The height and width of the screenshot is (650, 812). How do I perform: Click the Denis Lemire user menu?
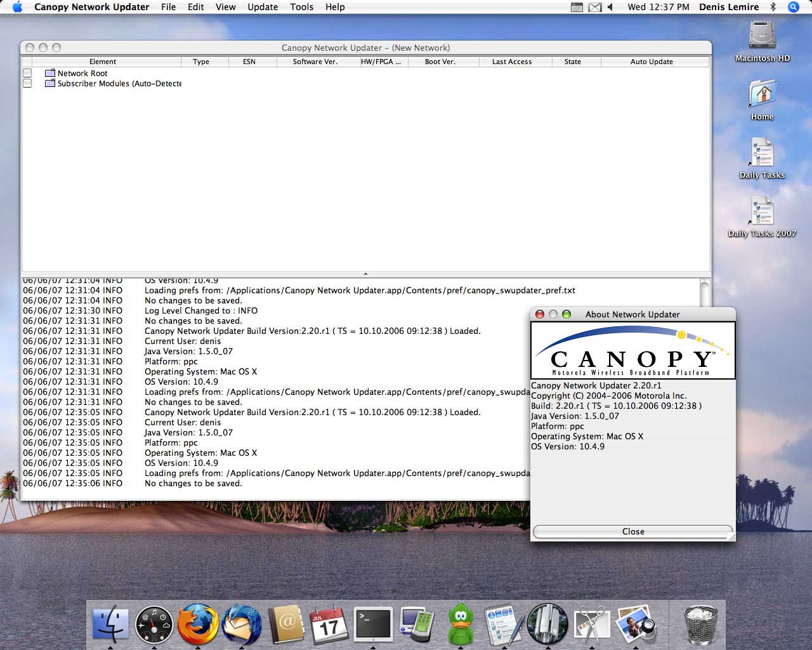point(729,7)
